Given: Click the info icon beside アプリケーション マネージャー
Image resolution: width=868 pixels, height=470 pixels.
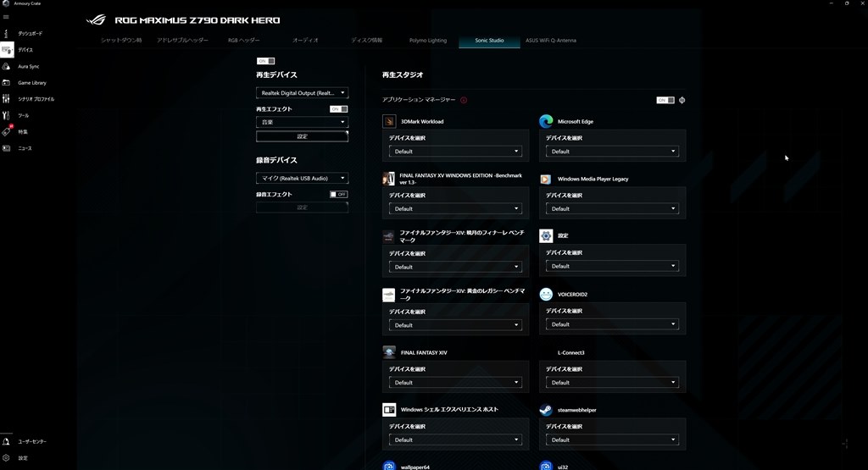Looking at the screenshot, I should tap(464, 100).
